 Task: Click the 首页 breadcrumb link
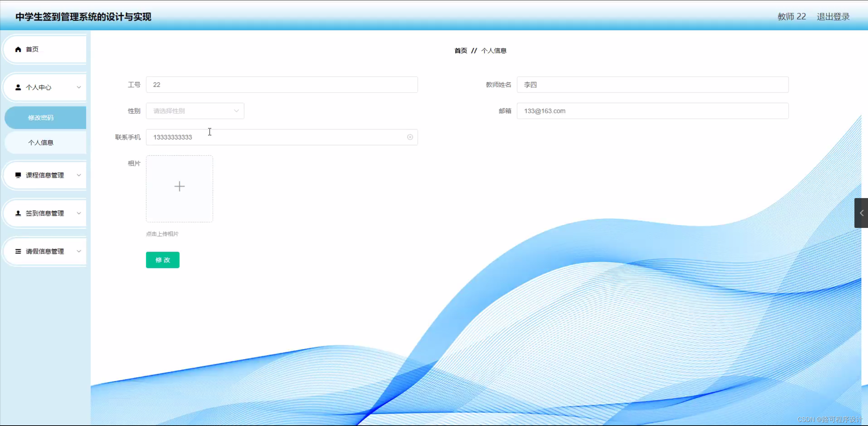[460, 51]
